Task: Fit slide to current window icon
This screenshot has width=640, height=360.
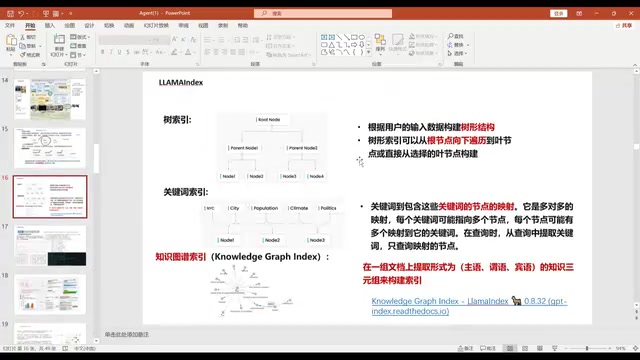Action: (636, 348)
